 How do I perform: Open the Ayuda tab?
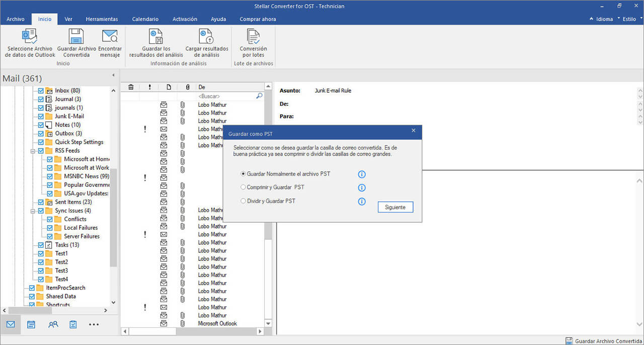coord(218,19)
